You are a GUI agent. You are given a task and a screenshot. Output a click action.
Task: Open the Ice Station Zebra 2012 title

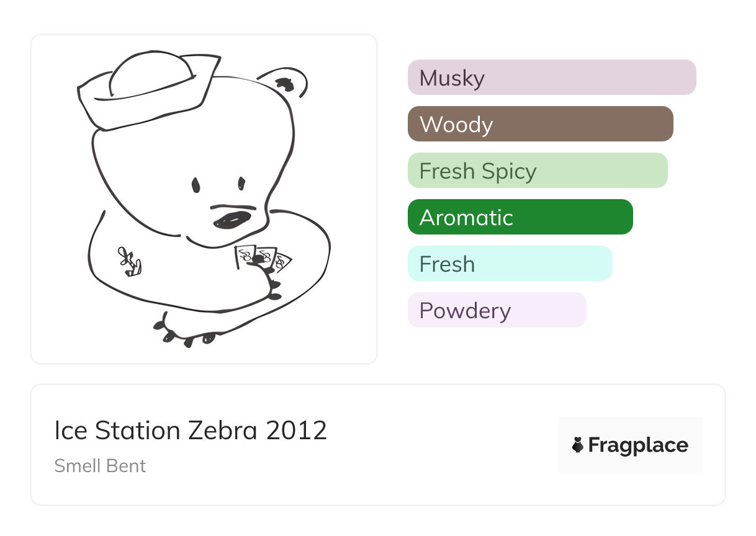click(191, 431)
